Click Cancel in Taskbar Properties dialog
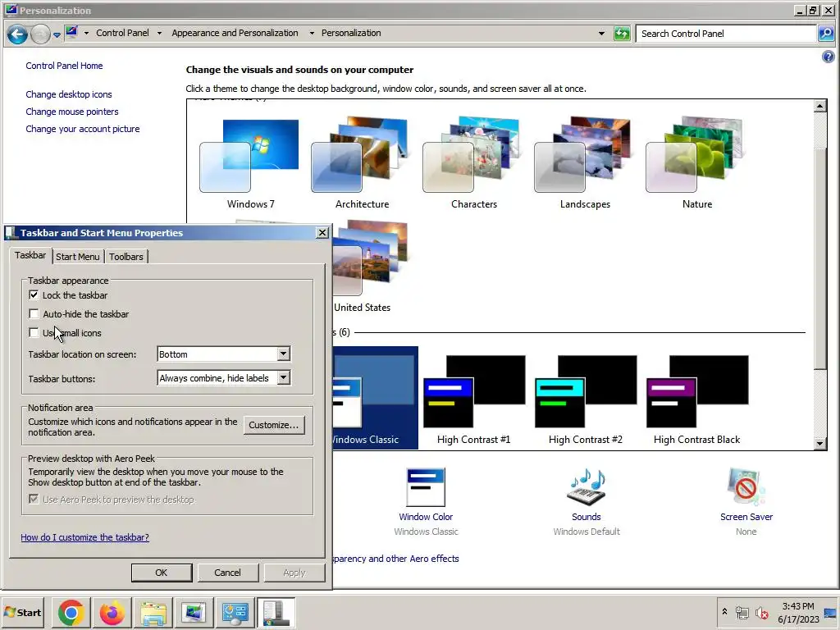The height and width of the screenshot is (630, 840). (228, 573)
